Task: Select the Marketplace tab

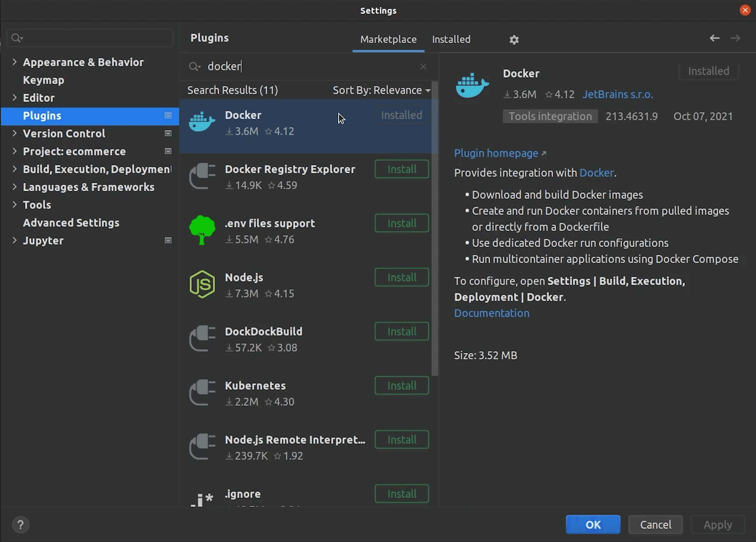Action: 388,39
